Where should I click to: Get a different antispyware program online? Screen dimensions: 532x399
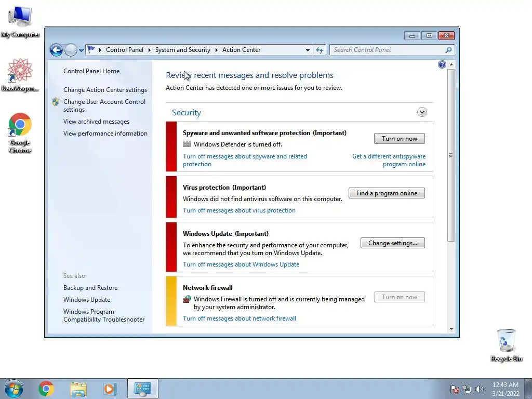(x=389, y=160)
